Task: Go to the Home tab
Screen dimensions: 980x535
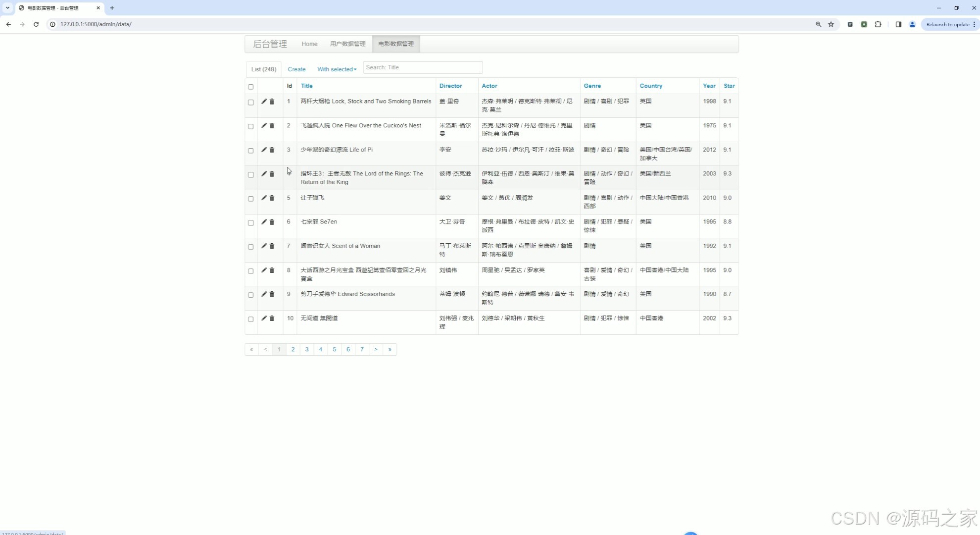Action: (309, 44)
